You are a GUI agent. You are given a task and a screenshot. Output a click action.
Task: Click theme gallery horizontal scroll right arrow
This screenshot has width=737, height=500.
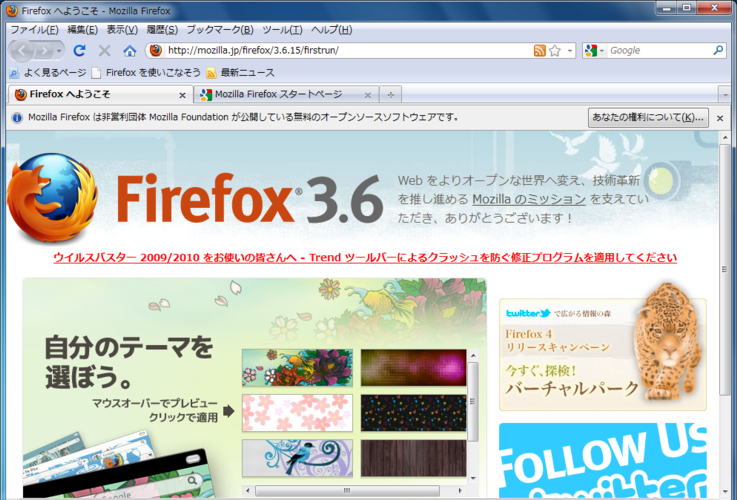click(460, 491)
